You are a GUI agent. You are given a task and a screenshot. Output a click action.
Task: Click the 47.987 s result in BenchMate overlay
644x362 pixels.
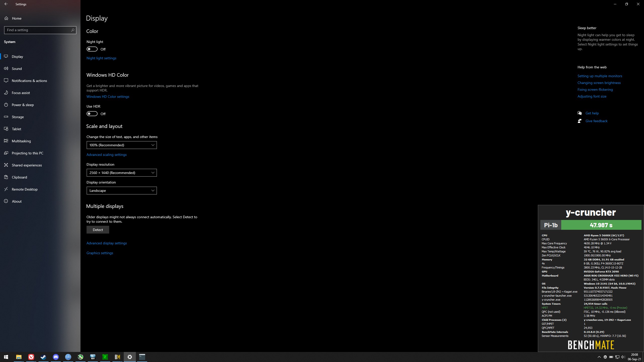click(601, 225)
